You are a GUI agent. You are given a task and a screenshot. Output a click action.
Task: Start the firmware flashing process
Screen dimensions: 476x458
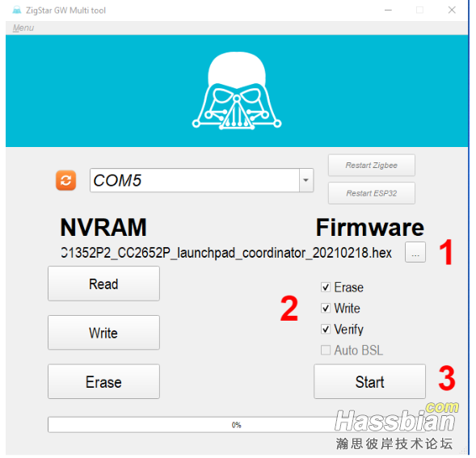369,382
